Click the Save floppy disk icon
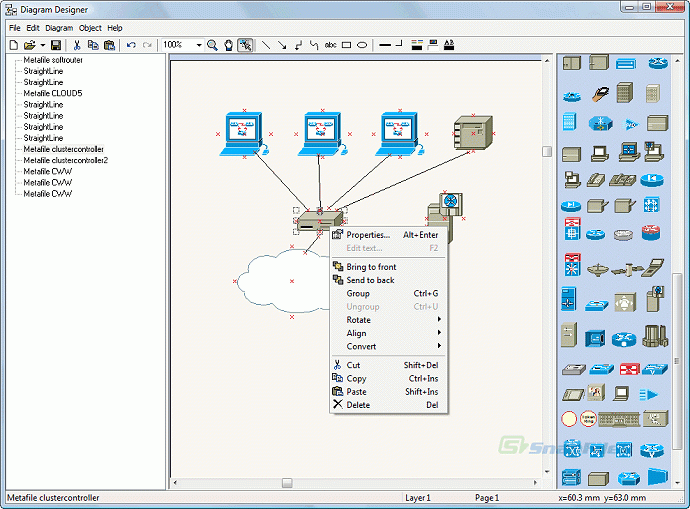690x509 pixels. [56, 45]
